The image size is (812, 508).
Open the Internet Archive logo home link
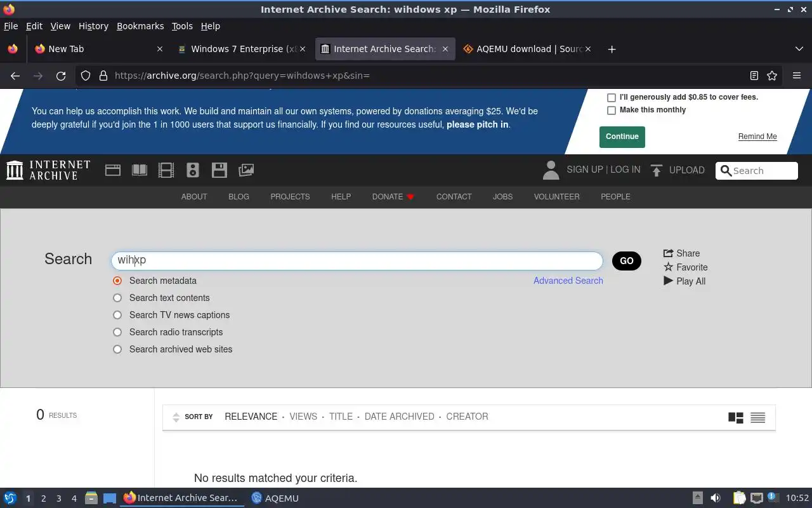click(48, 170)
